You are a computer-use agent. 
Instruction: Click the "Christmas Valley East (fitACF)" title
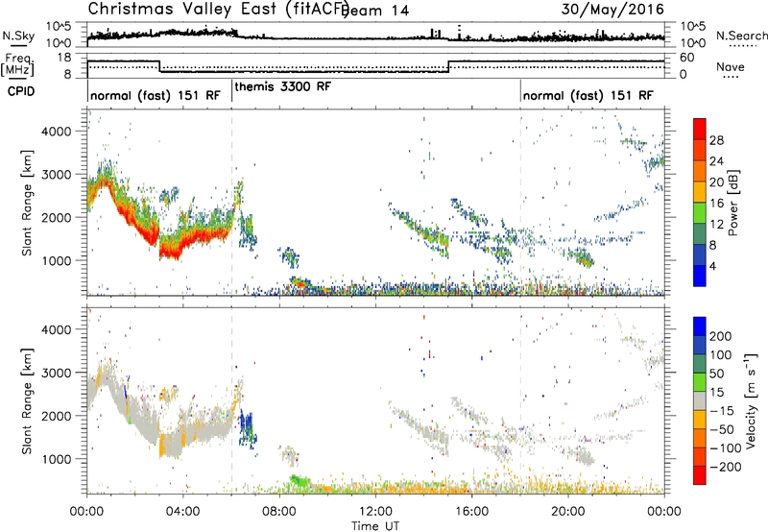219,9
